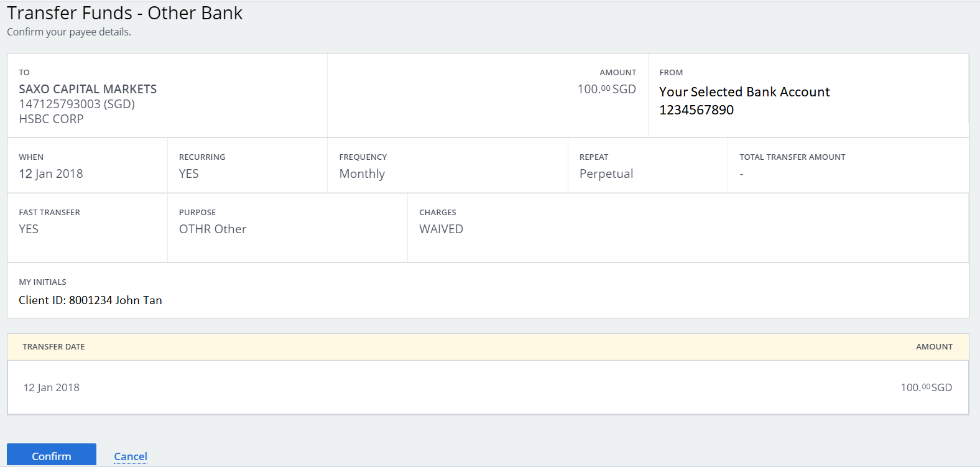The height and width of the screenshot is (467, 980).
Task: Click Your Selected Bank Account text
Action: click(x=744, y=92)
